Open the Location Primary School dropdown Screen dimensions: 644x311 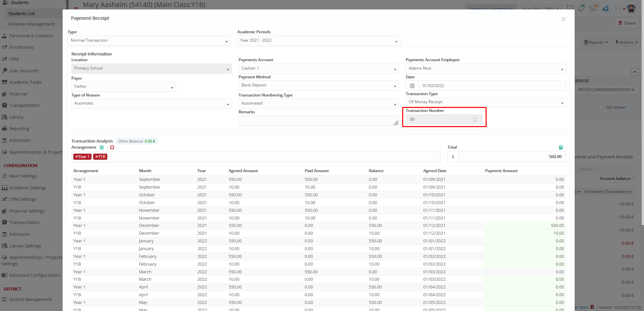[x=151, y=68]
